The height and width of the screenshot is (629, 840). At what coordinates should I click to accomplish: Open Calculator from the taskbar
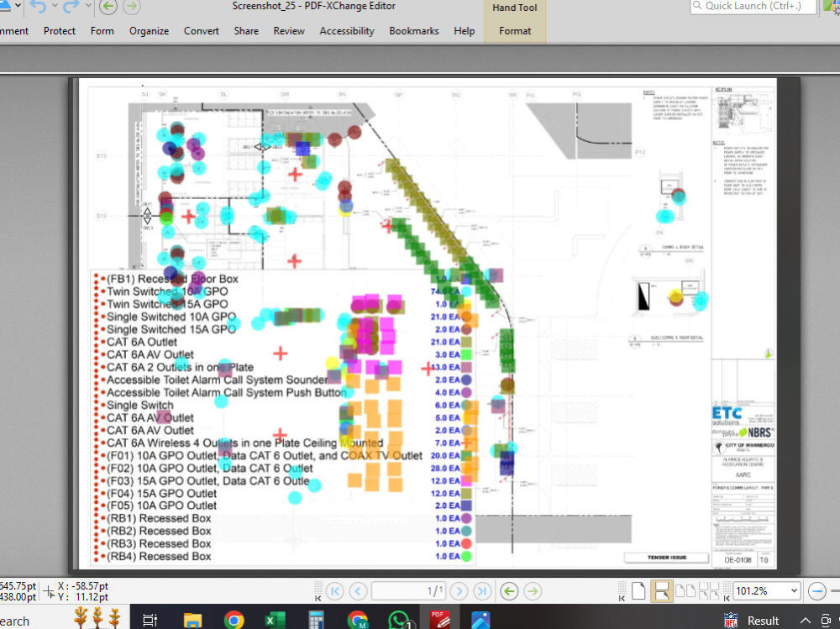click(316, 620)
